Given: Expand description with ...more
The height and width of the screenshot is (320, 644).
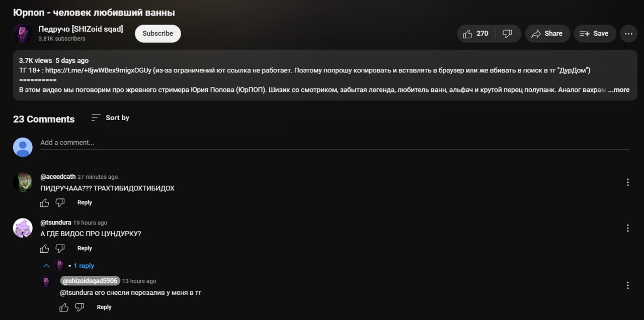Looking at the screenshot, I should pos(619,90).
